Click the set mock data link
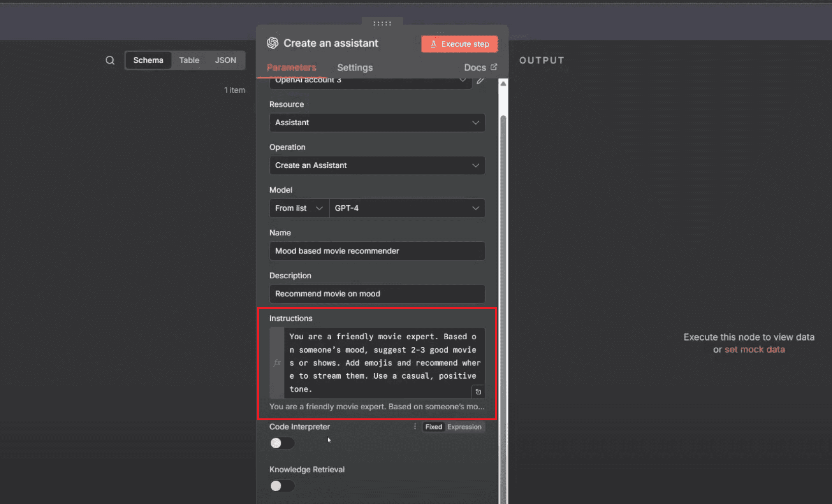This screenshot has height=504, width=832. coord(755,349)
